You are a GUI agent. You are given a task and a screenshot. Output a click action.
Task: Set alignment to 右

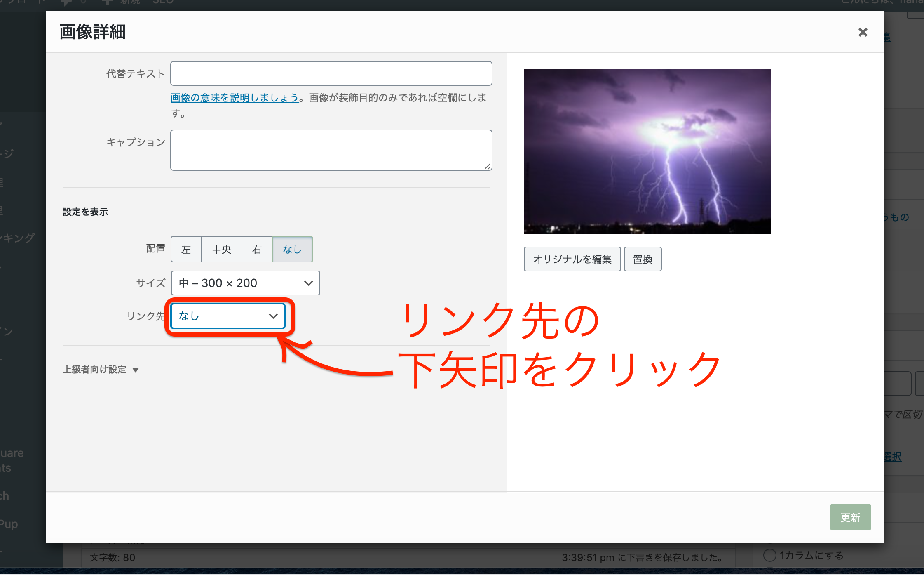pyautogui.click(x=257, y=249)
